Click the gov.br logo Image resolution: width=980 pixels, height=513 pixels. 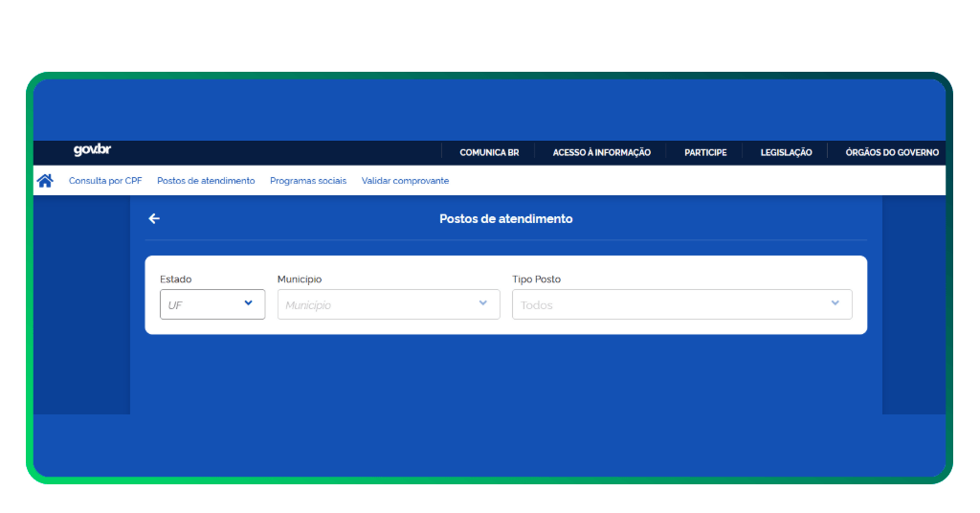pos(92,150)
